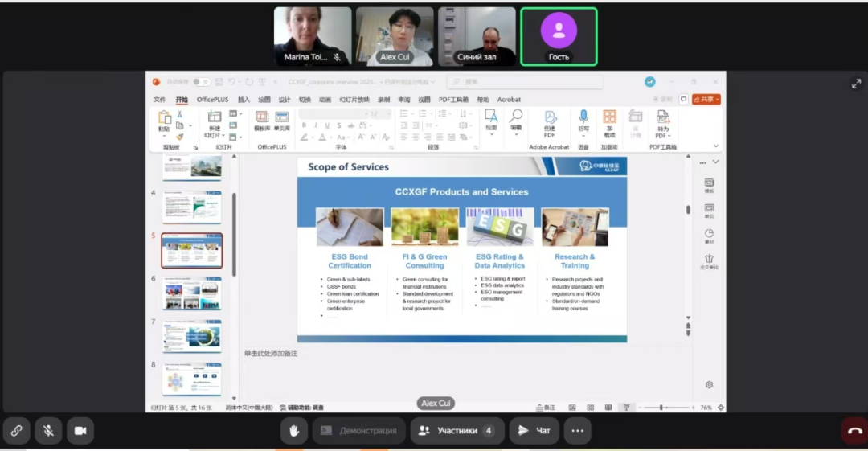Open the 转为PDF convert dropdown
The width and height of the screenshot is (868, 451).
point(662,124)
